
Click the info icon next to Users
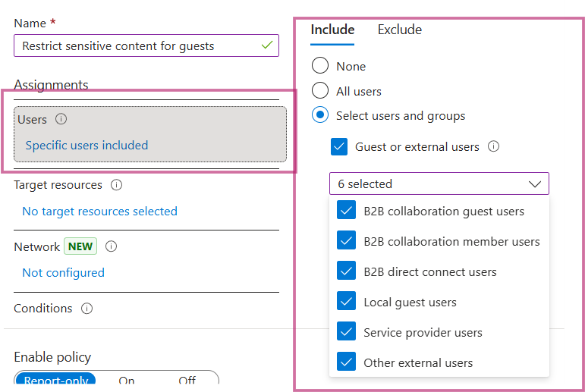coord(61,119)
